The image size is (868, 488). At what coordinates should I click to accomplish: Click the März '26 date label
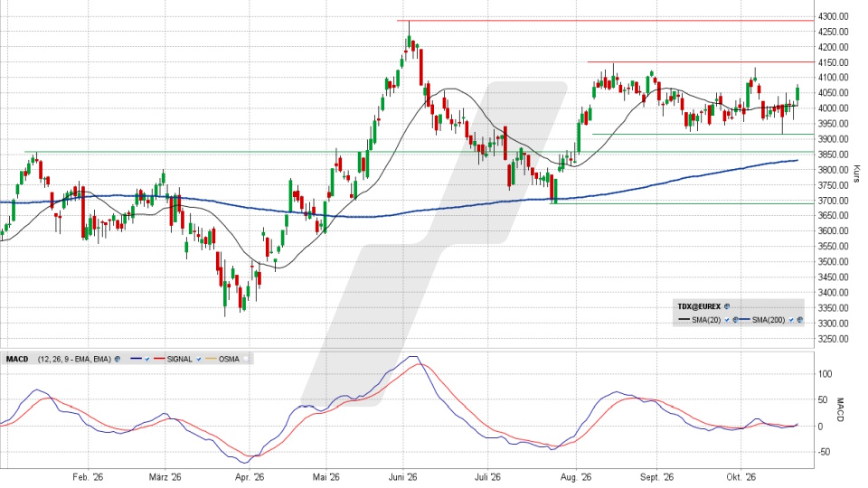pyautogui.click(x=165, y=477)
